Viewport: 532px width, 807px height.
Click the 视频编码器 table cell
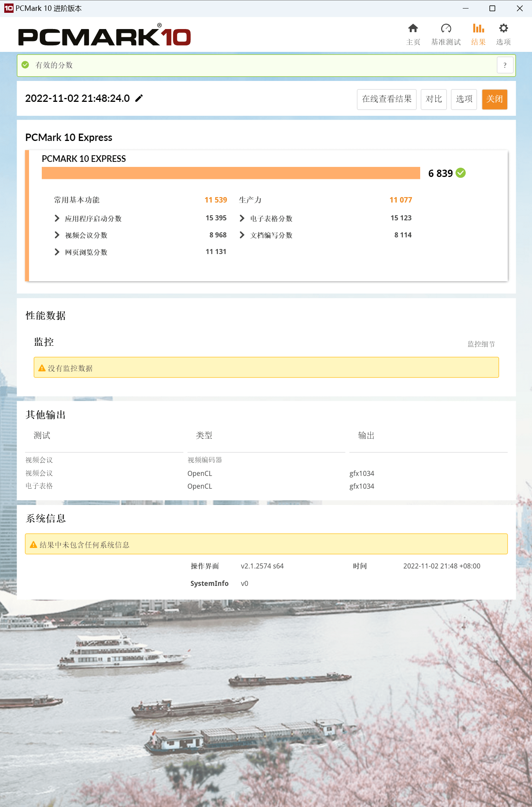click(x=205, y=460)
